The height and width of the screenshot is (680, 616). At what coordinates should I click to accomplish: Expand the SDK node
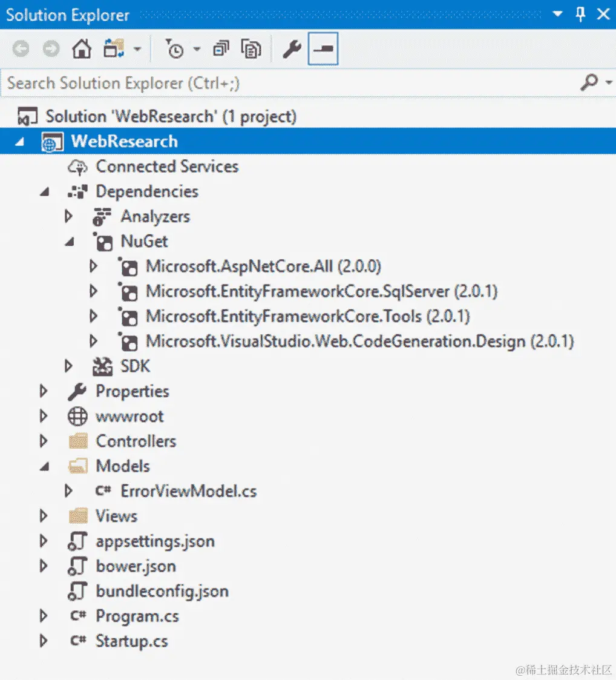coord(68,366)
